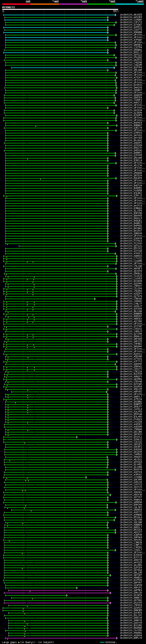
Task: Open hit UniRef100_B3V6S8
Action: point(131,555)
